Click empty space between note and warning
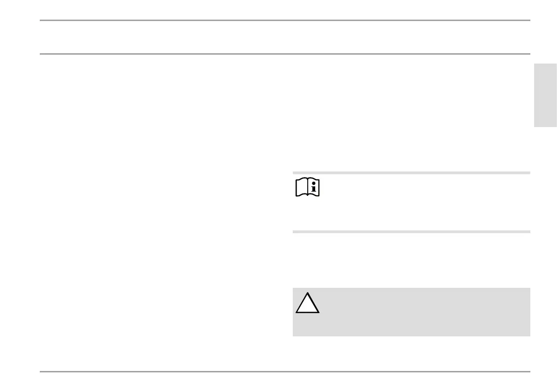The width and height of the screenshot is (557, 392). click(412, 260)
